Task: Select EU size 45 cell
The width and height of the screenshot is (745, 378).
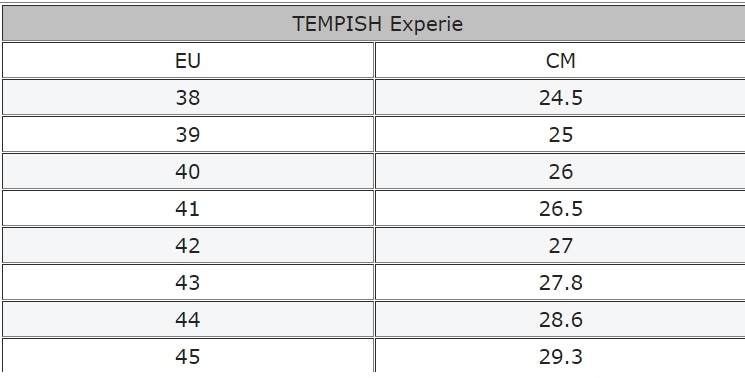Action: click(188, 356)
